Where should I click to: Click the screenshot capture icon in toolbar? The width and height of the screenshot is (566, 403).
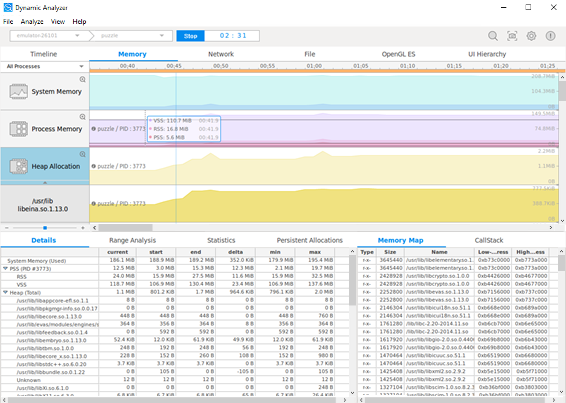(x=512, y=36)
